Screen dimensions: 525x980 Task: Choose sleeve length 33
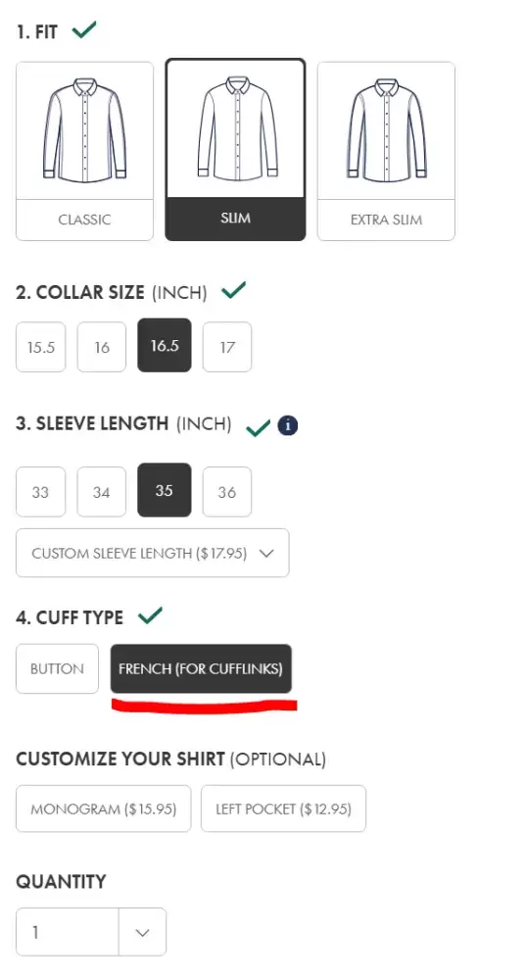(40, 492)
